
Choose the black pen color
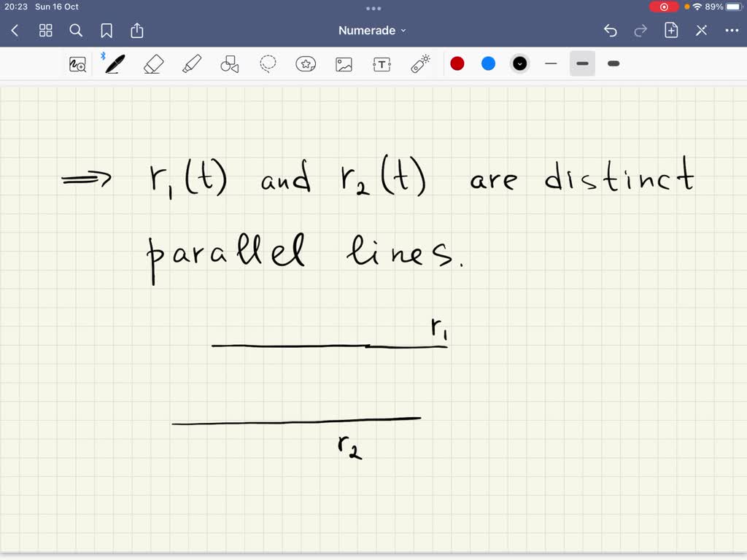519,64
